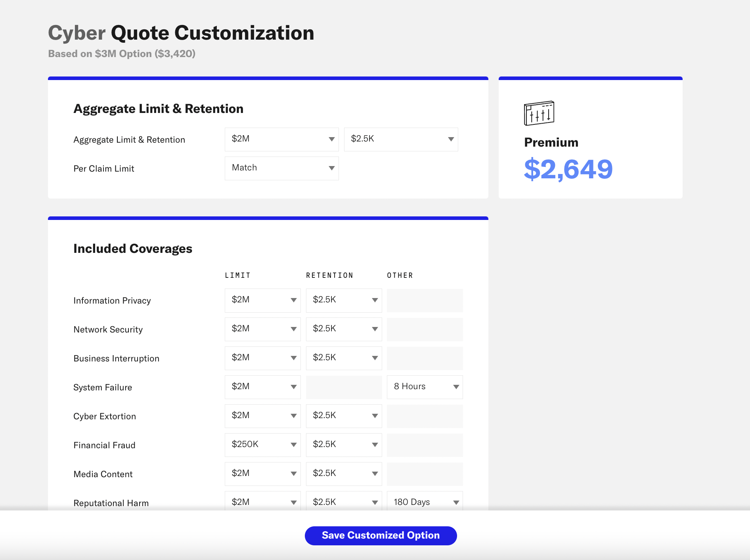
Task: Click the Cyber Quote Customization title
Action: coord(181,33)
